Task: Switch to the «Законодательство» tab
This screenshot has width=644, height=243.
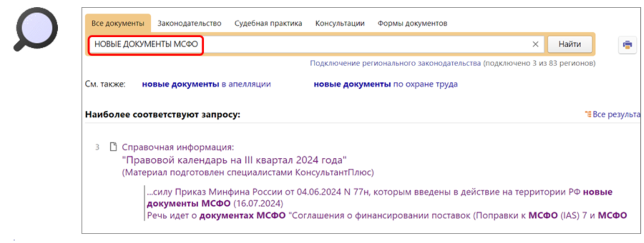Action: point(189,23)
